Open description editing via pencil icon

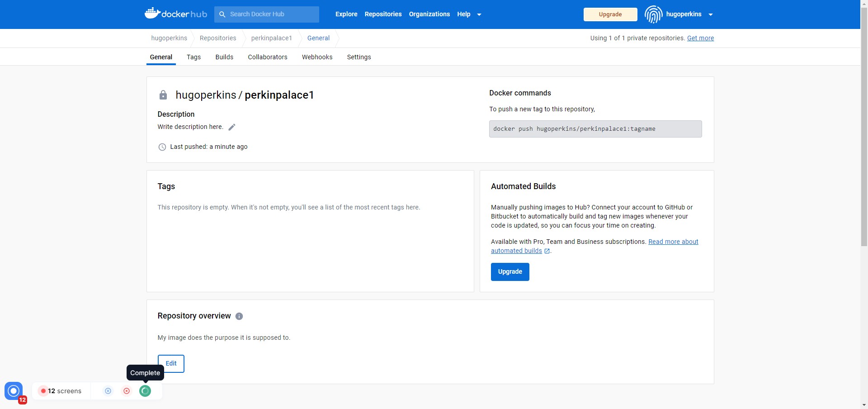tap(232, 127)
